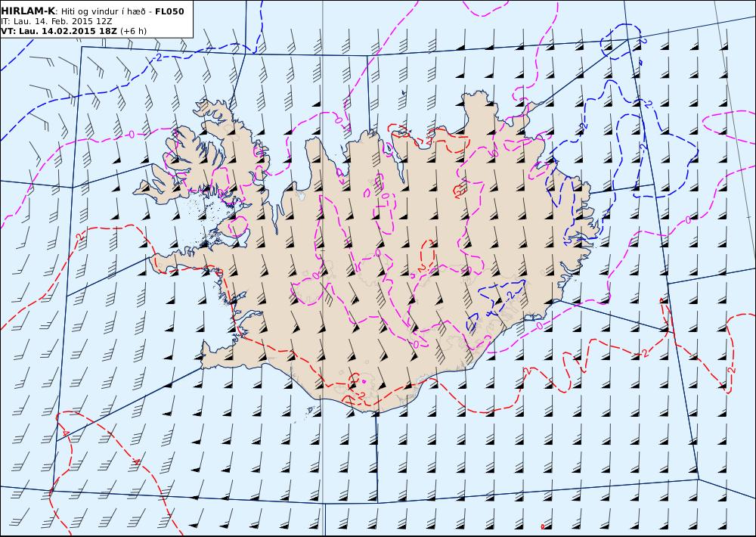Click the FL050 flight level label
This screenshot has width=756, height=537.
(x=169, y=11)
